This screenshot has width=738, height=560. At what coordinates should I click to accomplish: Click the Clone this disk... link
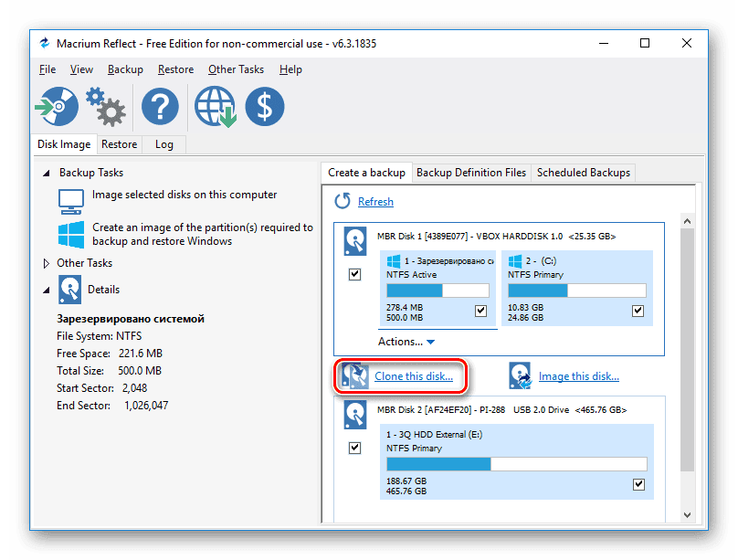tap(414, 376)
